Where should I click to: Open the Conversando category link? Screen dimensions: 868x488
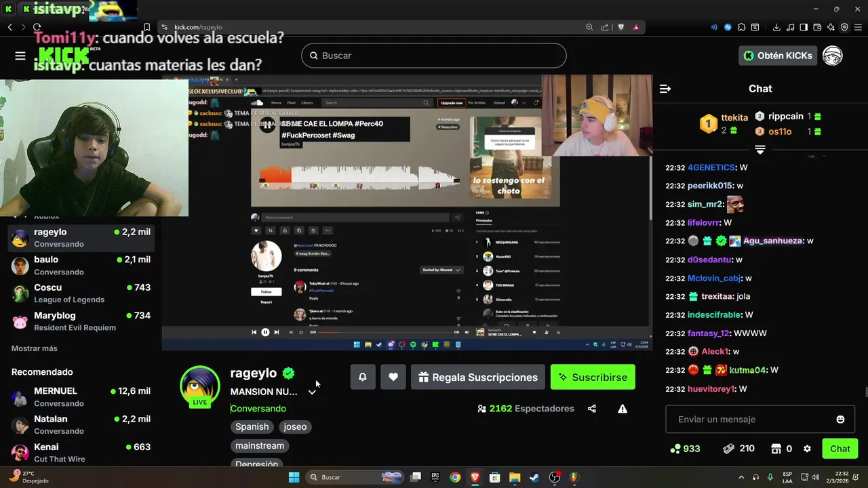pos(258,409)
